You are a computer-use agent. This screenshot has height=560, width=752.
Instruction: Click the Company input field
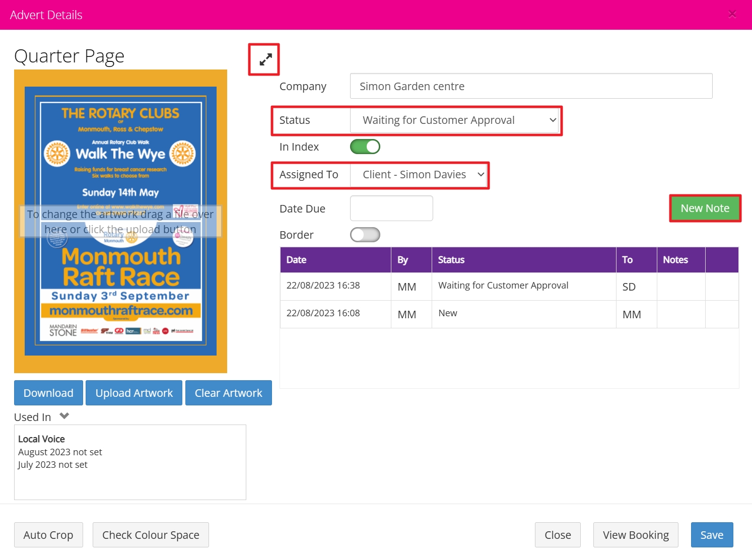pos(531,86)
